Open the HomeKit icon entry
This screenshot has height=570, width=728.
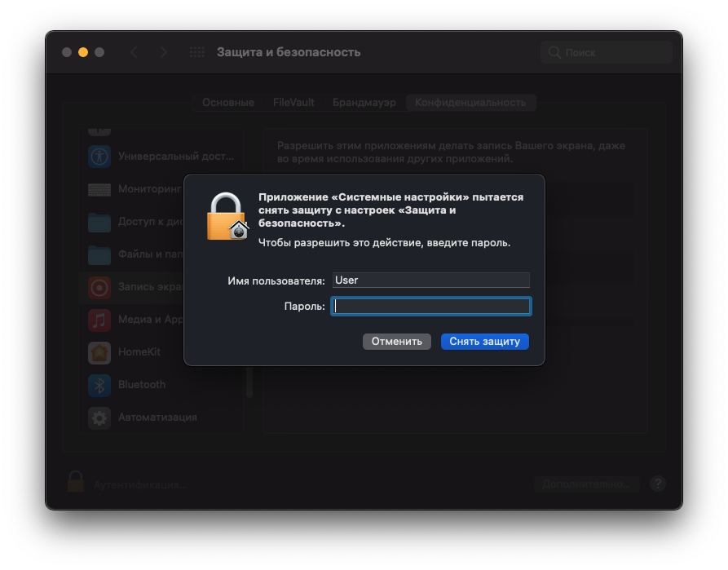pyautogui.click(x=99, y=352)
